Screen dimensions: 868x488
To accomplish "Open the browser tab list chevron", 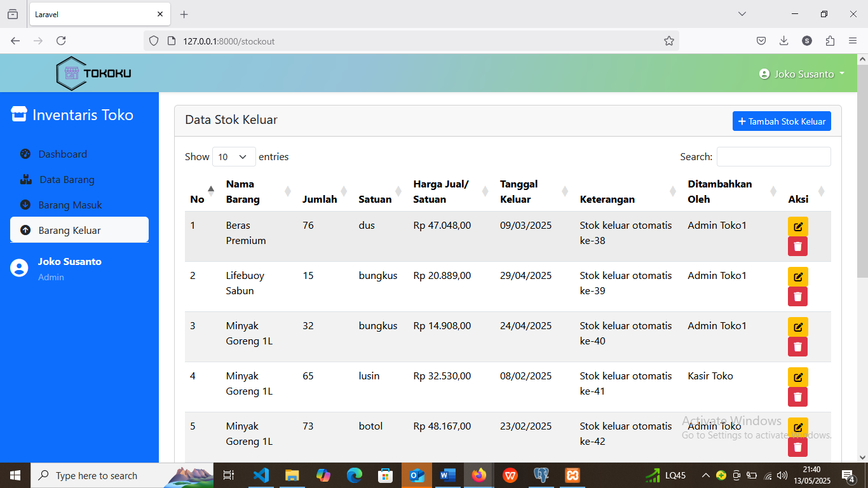I will (742, 14).
